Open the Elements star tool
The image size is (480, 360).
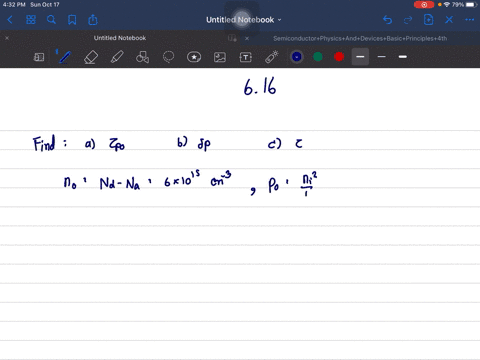[194, 57]
